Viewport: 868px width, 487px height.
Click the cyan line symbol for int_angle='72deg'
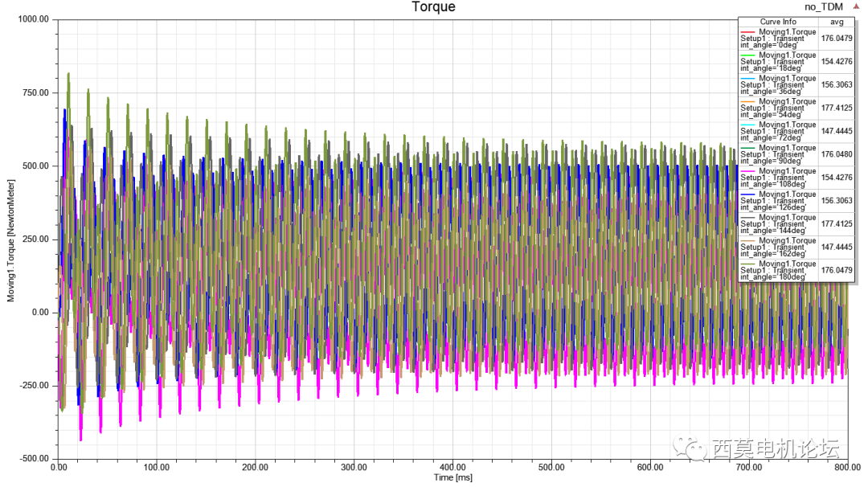747,126
